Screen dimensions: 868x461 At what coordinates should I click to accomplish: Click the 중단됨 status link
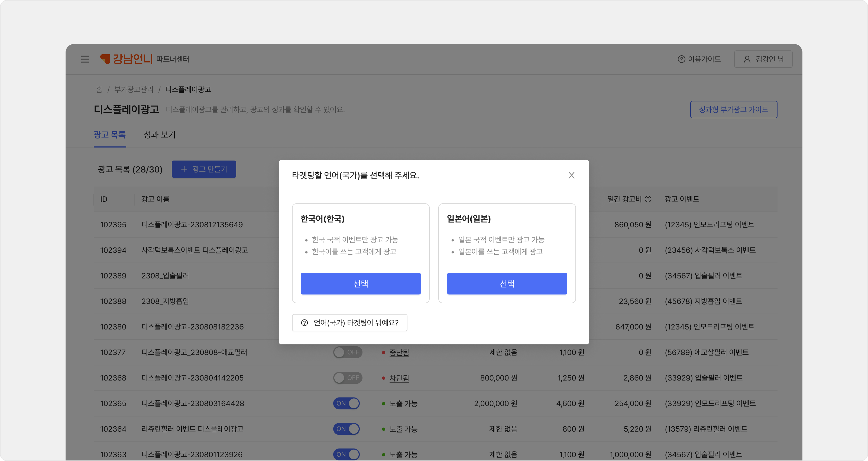399,353
